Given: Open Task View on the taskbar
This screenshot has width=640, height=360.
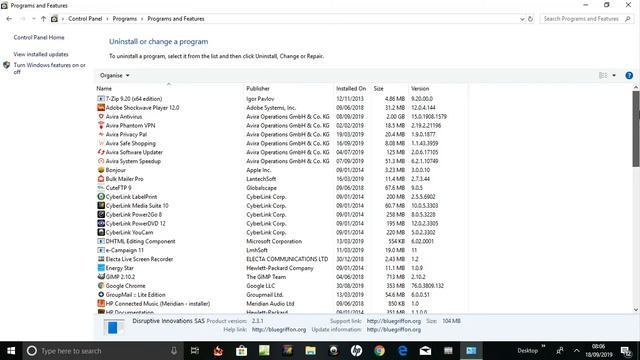Looking at the screenshot, I should (x=195, y=351).
